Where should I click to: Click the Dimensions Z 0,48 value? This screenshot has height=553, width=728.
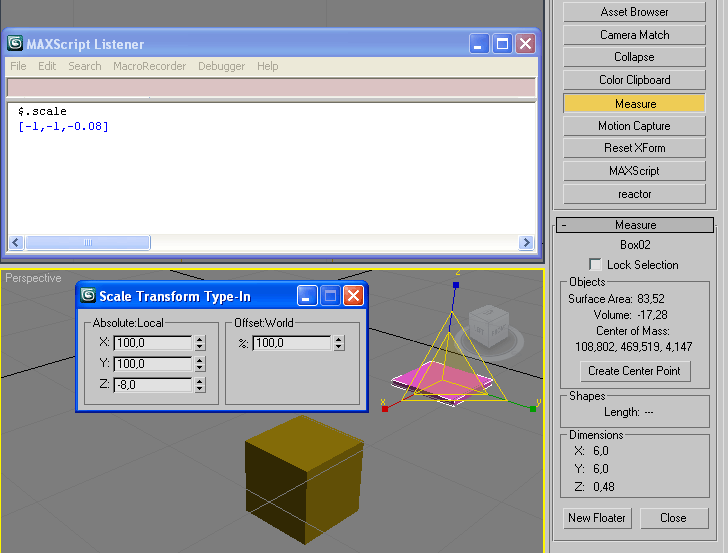click(x=604, y=487)
